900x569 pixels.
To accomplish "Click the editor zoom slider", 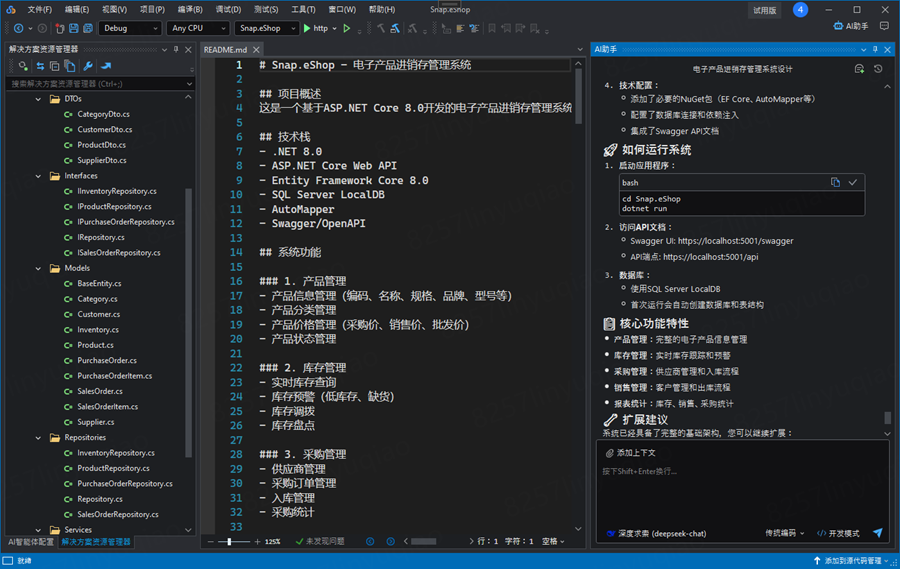I will tap(232, 541).
